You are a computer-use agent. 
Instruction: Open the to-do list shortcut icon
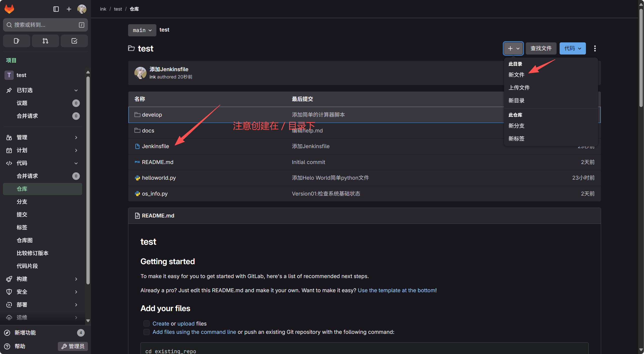coord(74,41)
